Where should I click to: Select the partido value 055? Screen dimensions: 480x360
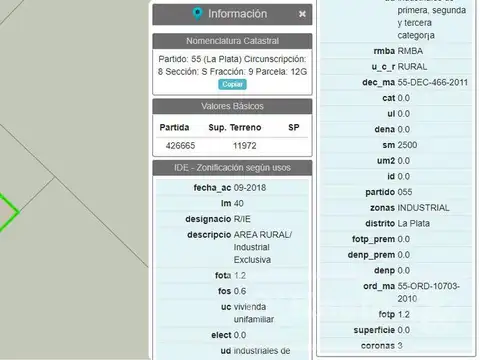pos(405,192)
